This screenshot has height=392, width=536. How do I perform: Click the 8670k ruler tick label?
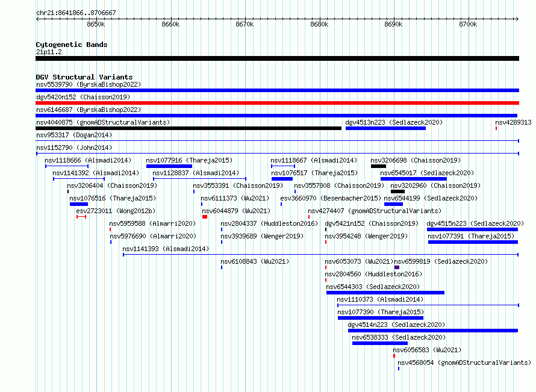[x=245, y=24]
